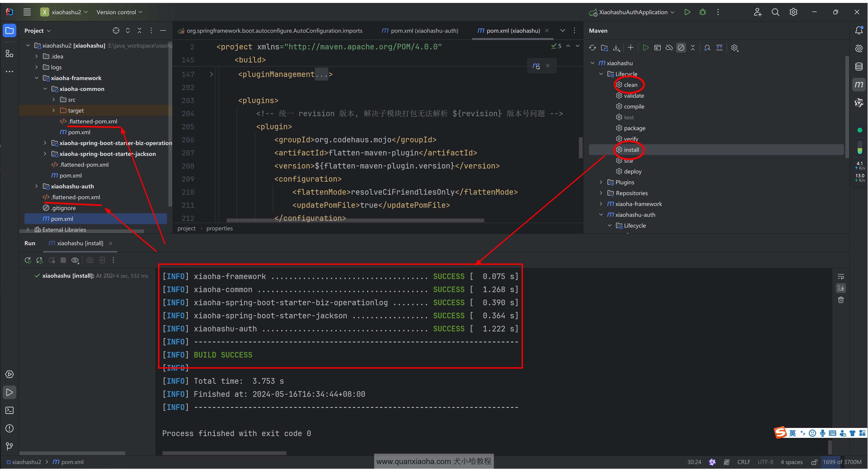Click Maven download sources icon
The image size is (868, 469).
point(616,48)
